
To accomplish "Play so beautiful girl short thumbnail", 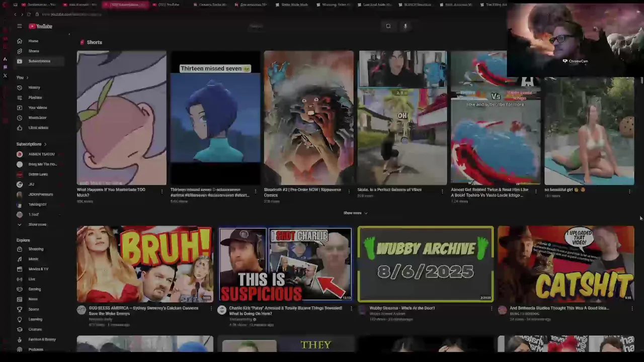I will pos(589,131).
